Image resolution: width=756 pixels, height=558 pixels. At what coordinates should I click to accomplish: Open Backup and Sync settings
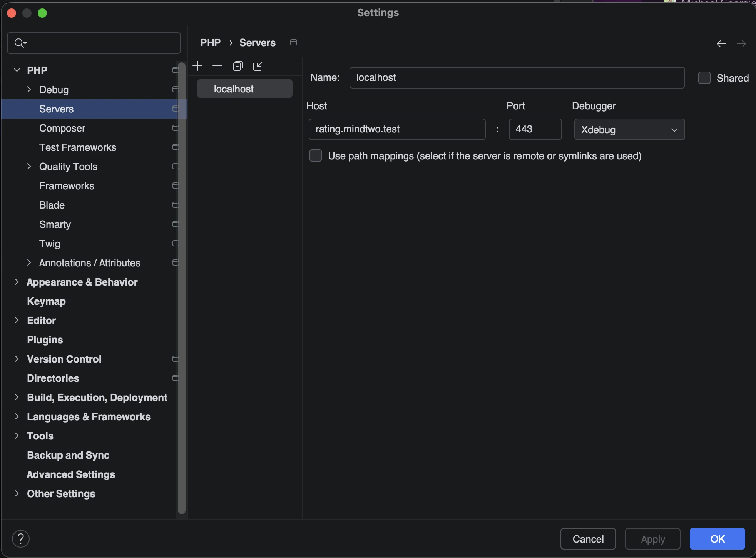(68, 455)
